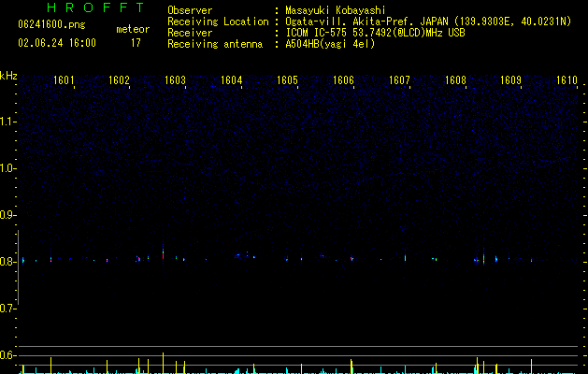Viewport: 588px width, 374px height.
Task: Click the Receiver label
Action: pos(190,33)
